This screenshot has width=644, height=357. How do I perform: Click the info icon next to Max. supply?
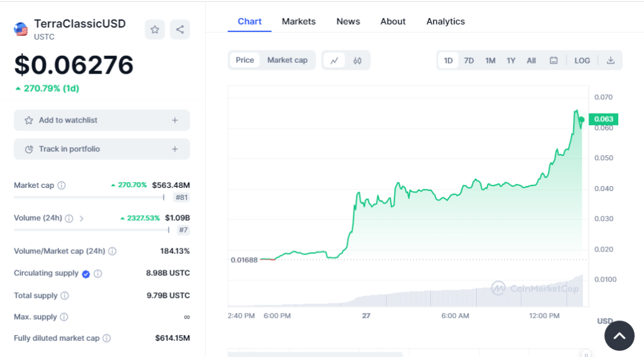click(x=64, y=317)
